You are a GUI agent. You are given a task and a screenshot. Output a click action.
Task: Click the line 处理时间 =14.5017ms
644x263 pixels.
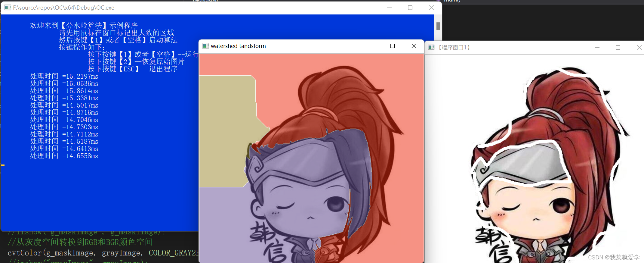pos(64,105)
